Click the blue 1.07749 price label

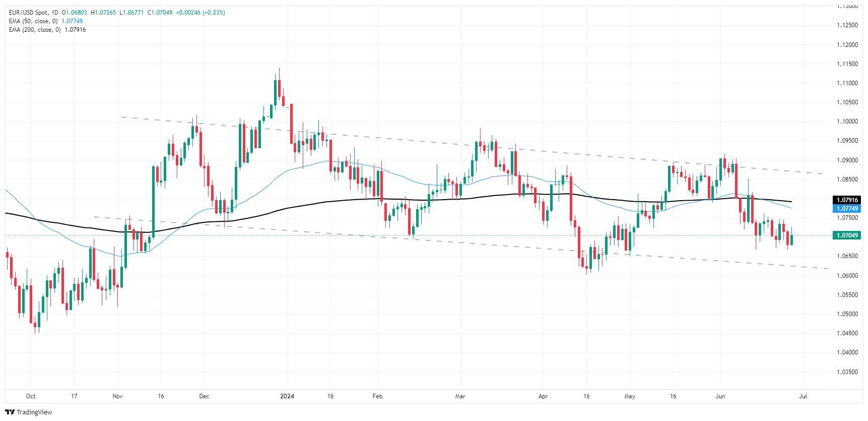pos(847,209)
